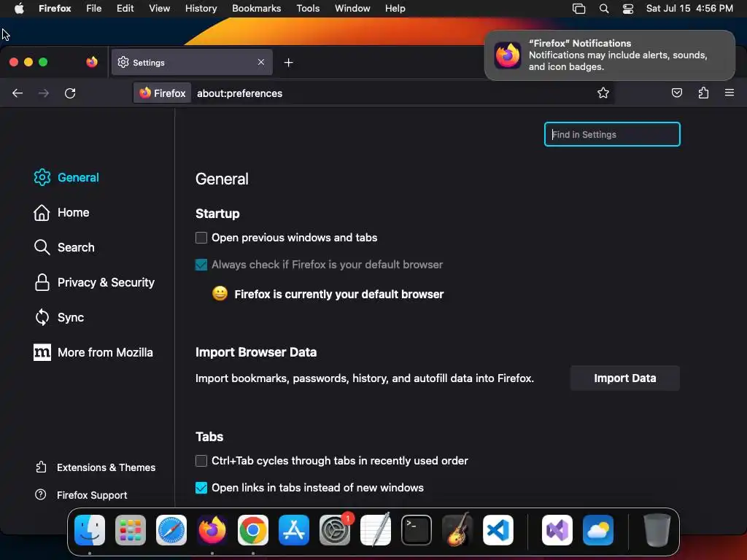
Task: Launch GarageBand from the dock
Action: click(457, 530)
